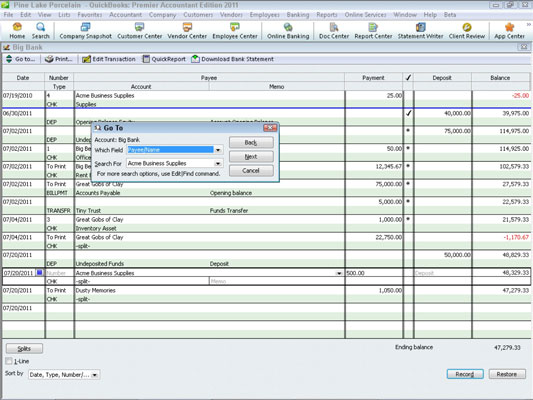Toggle cleared status on 07/04/2011 check 3

pyautogui.click(x=409, y=219)
